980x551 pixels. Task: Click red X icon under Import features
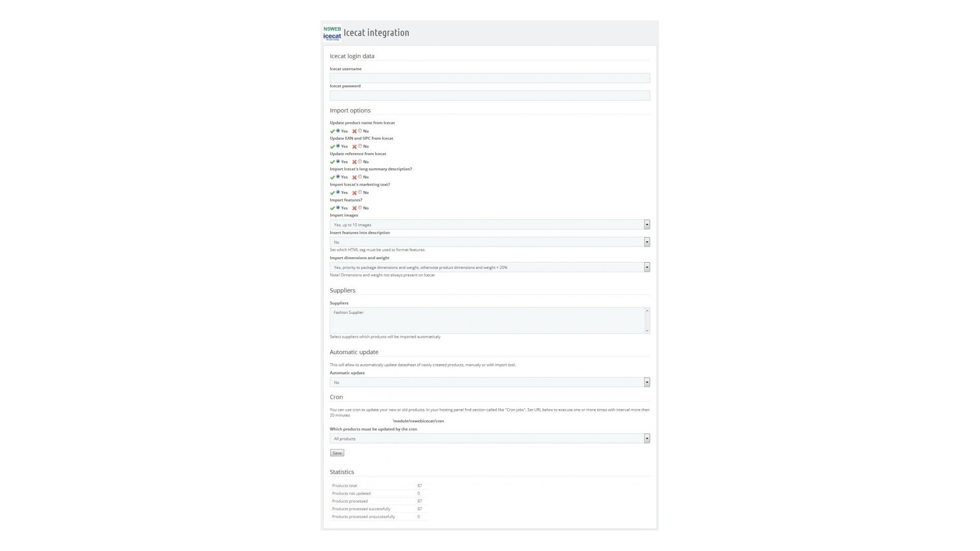354,208
